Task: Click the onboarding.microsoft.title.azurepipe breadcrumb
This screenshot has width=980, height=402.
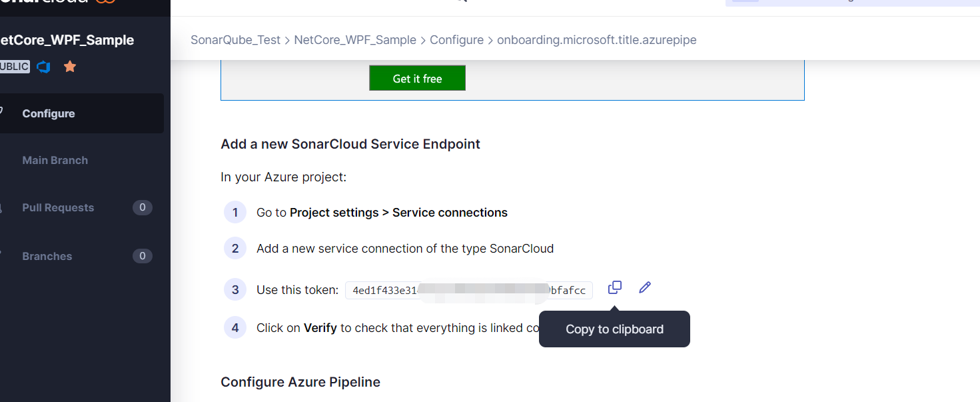Action: (596, 39)
